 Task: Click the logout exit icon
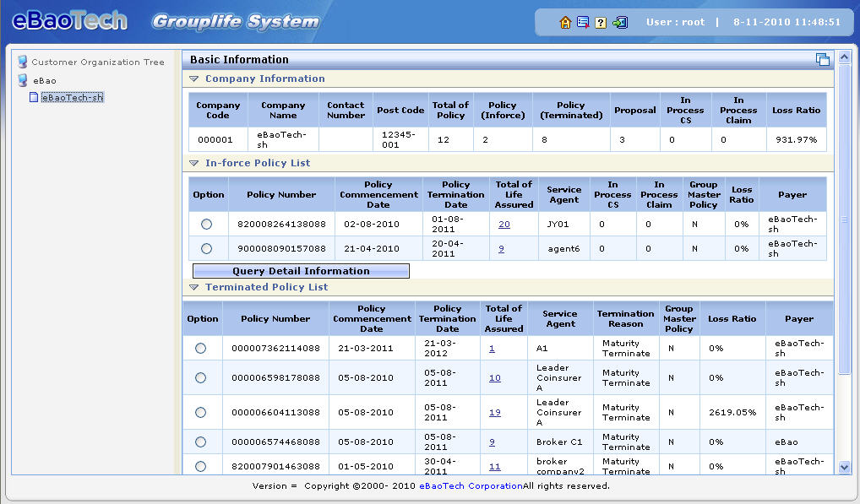[x=620, y=23]
